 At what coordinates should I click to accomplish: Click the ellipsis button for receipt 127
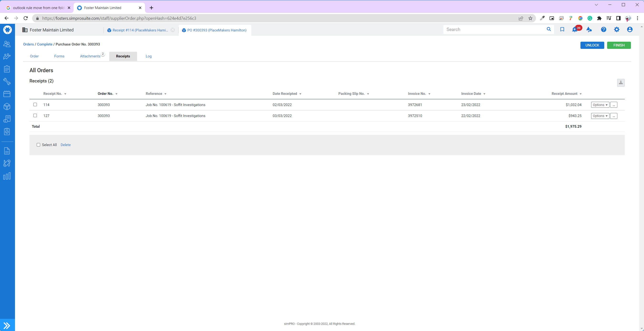[614, 116]
